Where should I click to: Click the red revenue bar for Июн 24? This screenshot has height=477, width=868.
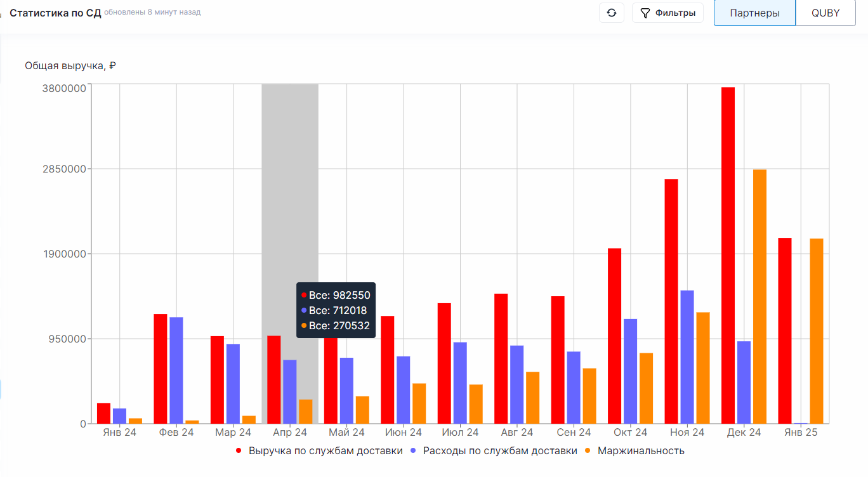(387, 369)
